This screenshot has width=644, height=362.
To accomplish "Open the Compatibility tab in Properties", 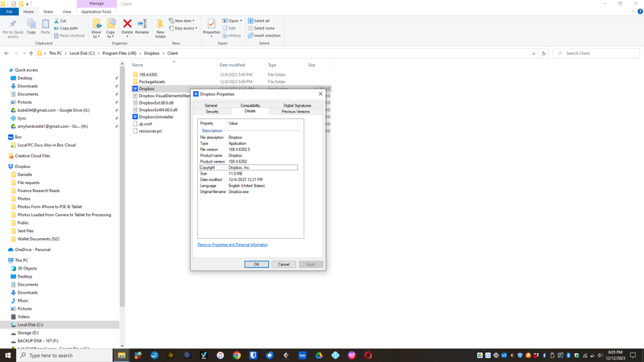I will click(250, 105).
